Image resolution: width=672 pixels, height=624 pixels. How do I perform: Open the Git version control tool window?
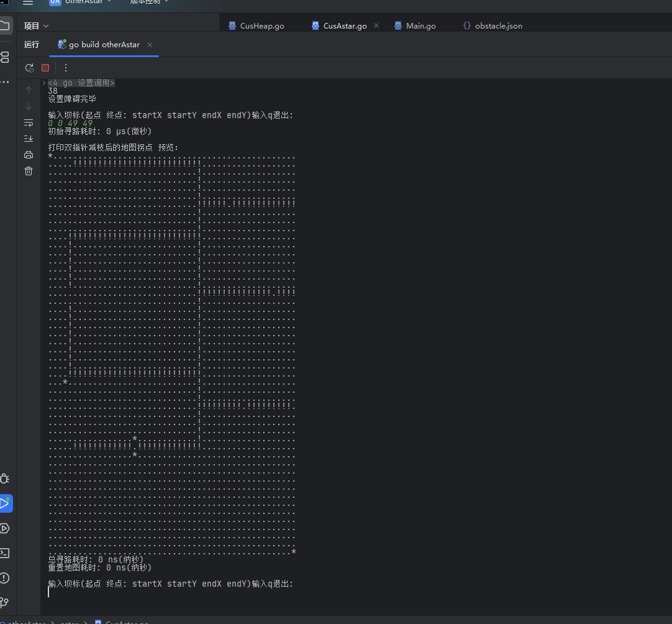click(x=5, y=602)
